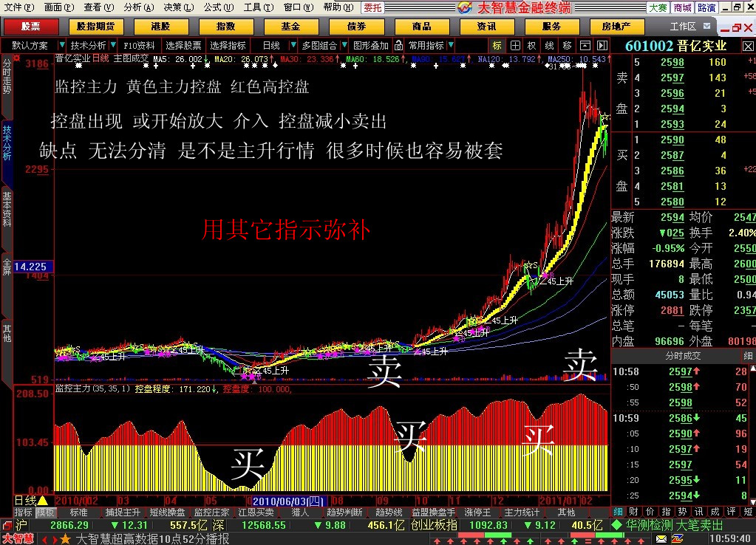Image resolution: width=756 pixels, height=545 pixels.
Task: Open the 价 price tab
Action: click(x=650, y=512)
